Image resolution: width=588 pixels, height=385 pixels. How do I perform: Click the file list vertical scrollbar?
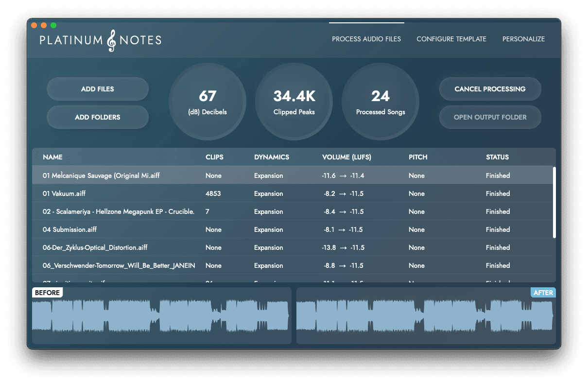click(x=554, y=202)
